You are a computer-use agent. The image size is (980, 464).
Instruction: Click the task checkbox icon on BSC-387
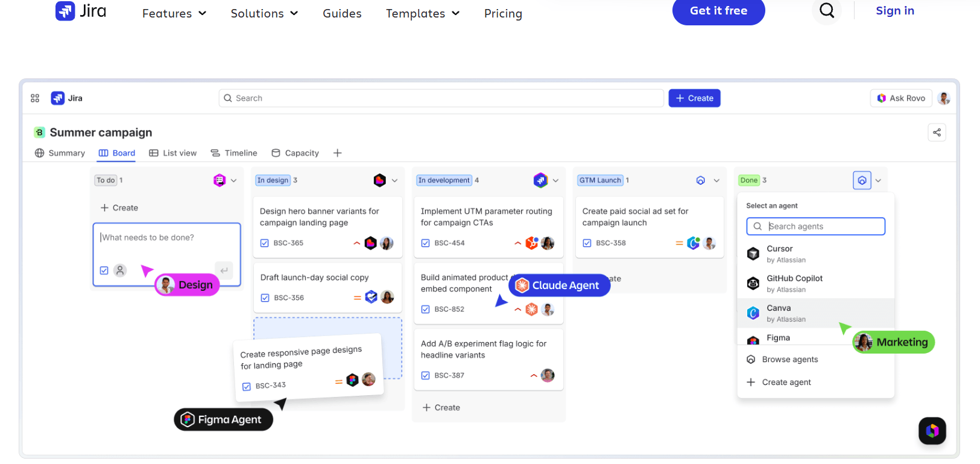point(425,375)
